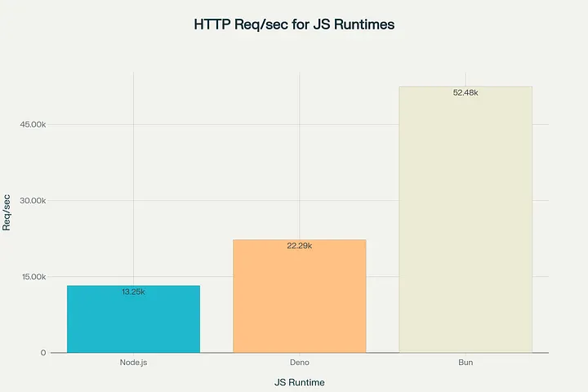The image size is (588, 392).
Task: Select the blue Node.js bar
Action: (x=133, y=318)
